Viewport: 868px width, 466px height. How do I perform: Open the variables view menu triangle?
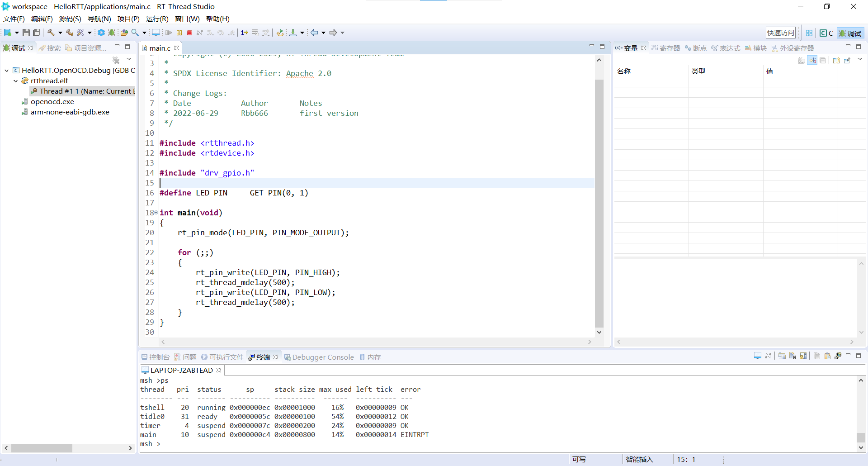coord(860,59)
